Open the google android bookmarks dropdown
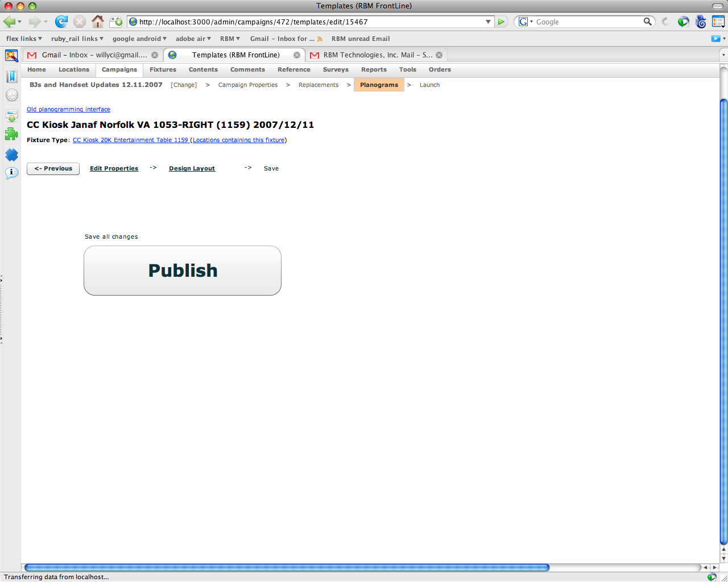The width and height of the screenshot is (728, 582). [139, 39]
